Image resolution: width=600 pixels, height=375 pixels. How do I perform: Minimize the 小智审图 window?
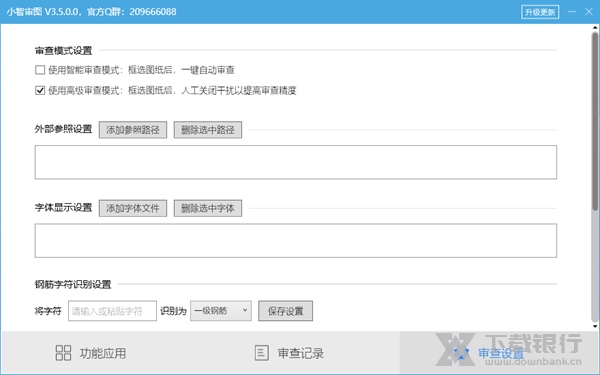pyautogui.click(x=572, y=12)
